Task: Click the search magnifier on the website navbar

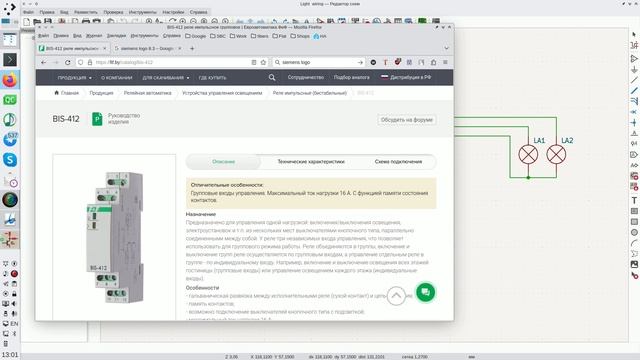Action: coord(272,77)
